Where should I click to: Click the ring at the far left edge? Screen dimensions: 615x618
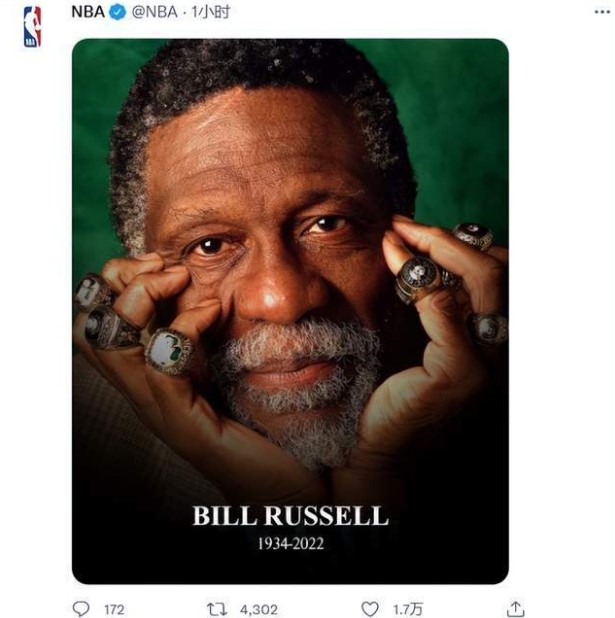[90, 291]
